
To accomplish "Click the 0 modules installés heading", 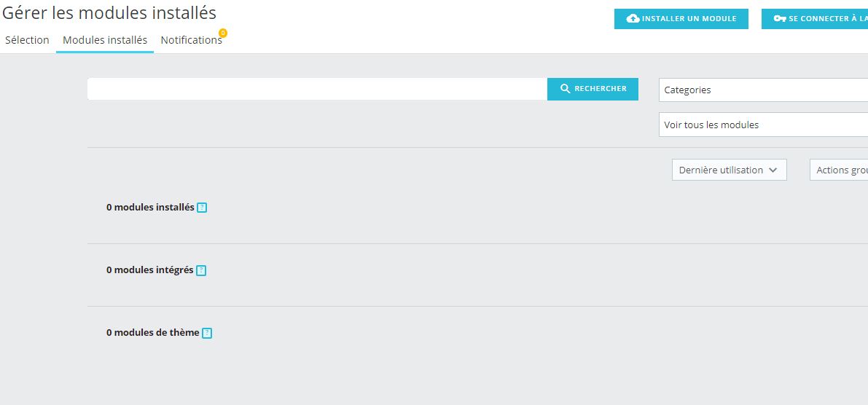I will (151, 208).
